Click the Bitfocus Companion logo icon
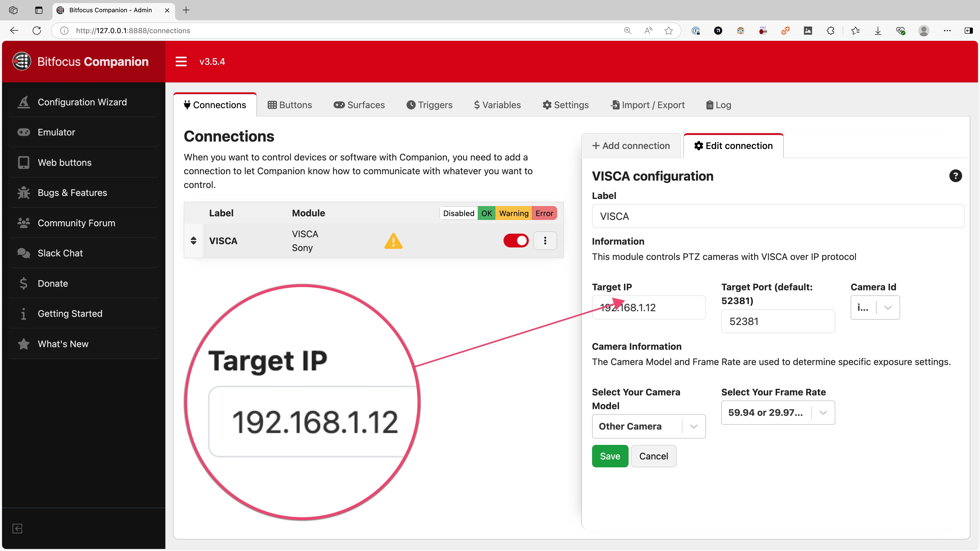Image resolution: width=980 pixels, height=551 pixels. point(22,61)
